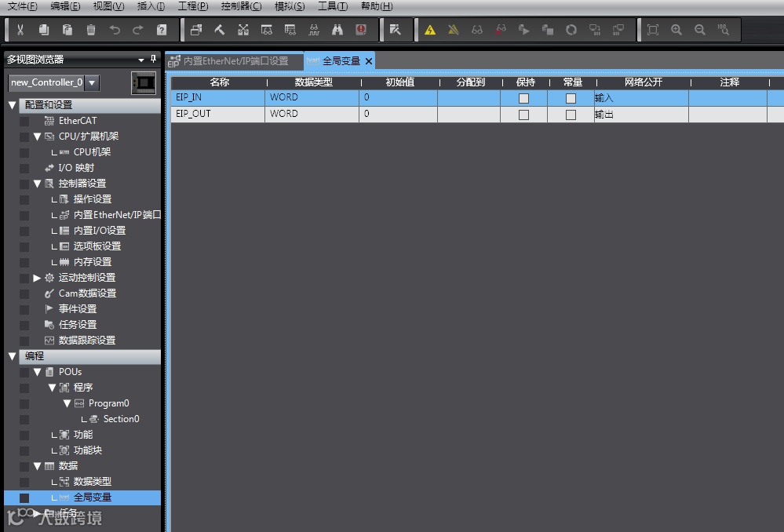Select EtherCAT in the tree

point(78,121)
